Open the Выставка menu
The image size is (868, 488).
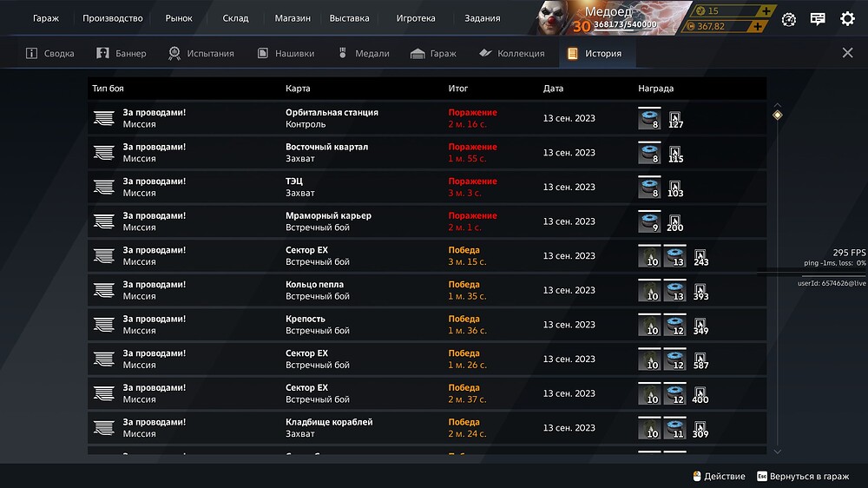tap(349, 18)
